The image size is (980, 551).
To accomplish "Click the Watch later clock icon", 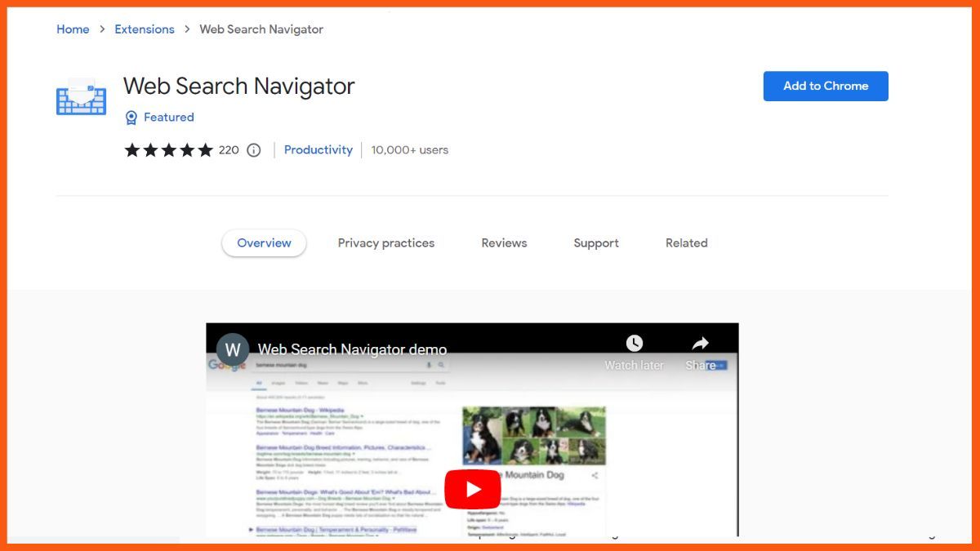I will (x=635, y=344).
